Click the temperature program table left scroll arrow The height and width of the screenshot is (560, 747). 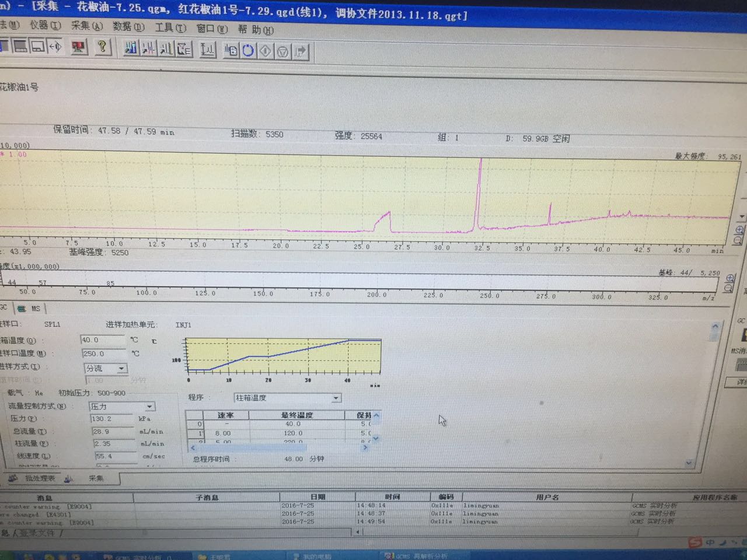click(193, 448)
